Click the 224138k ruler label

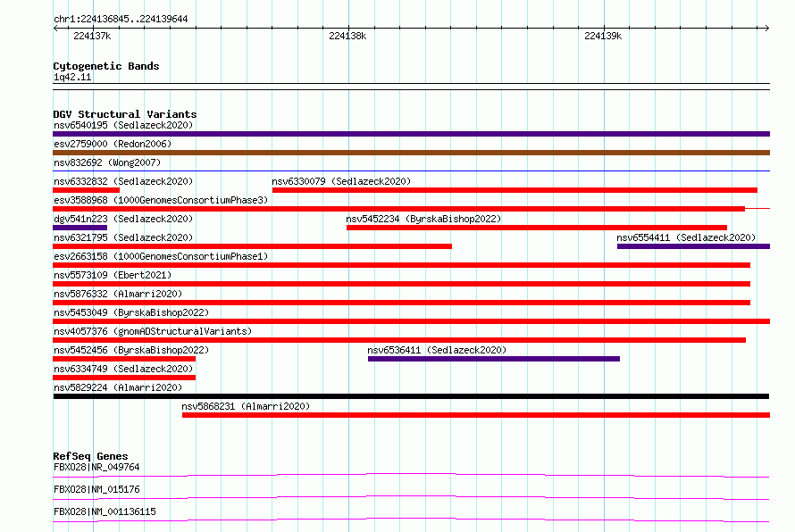[x=347, y=36]
